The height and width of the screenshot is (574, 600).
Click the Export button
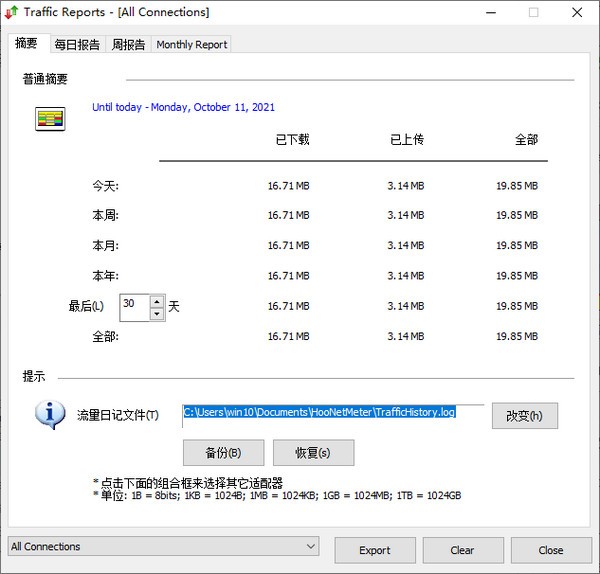point(375,550)
